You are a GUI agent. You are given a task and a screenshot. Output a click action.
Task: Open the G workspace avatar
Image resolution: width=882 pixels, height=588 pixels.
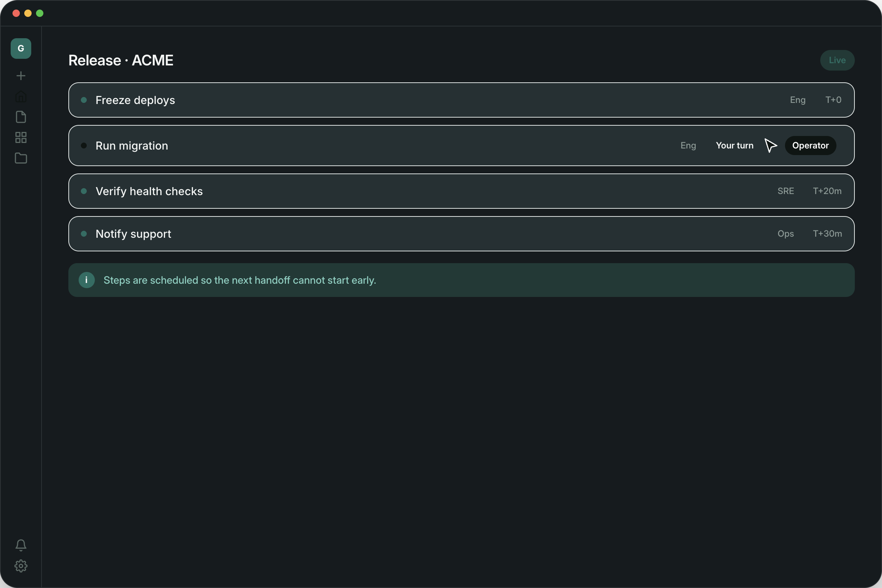click(x=21, y=49)
